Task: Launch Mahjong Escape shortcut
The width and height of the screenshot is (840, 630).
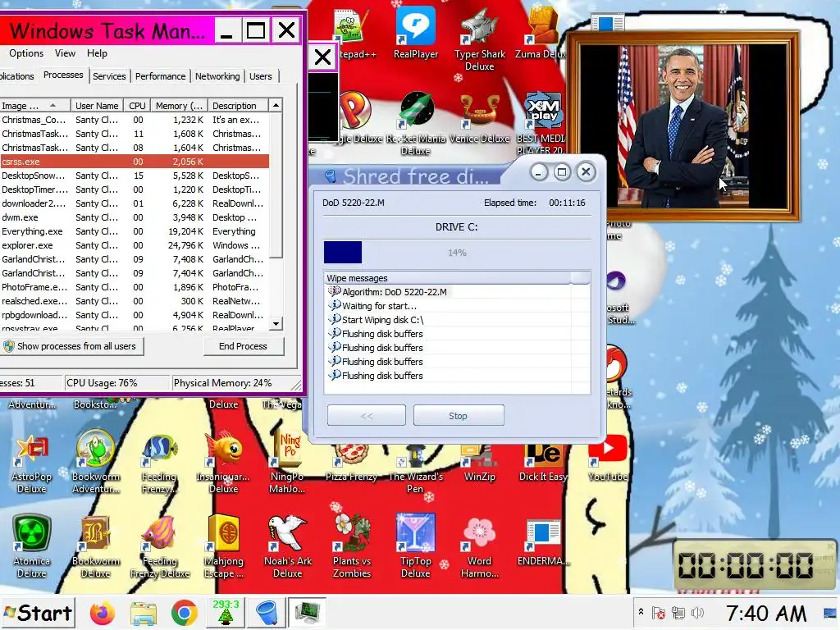Action: [223, 546]
